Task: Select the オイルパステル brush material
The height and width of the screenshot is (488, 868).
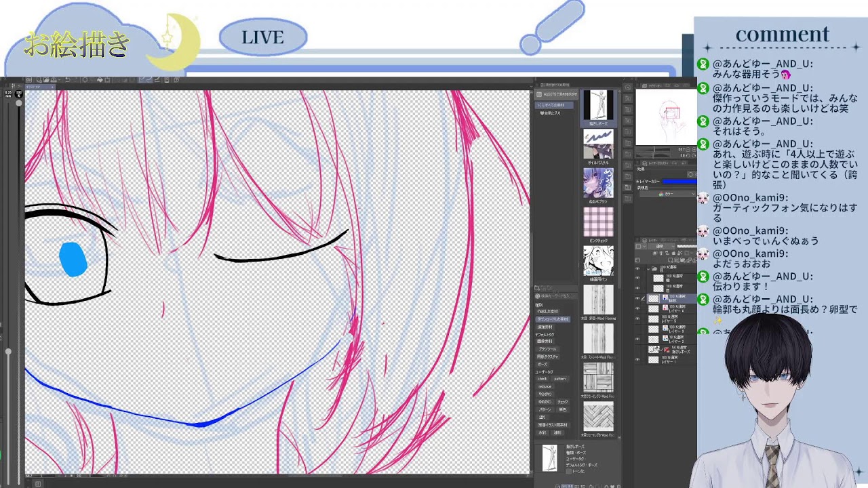Action: point(599,143)
